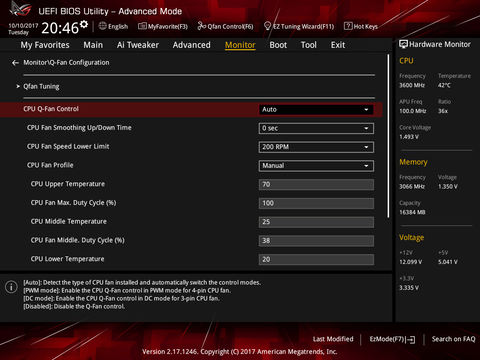The image size is (480, 360).
Task: Open the Ai Tweaker tab
Action: (138, 45)
